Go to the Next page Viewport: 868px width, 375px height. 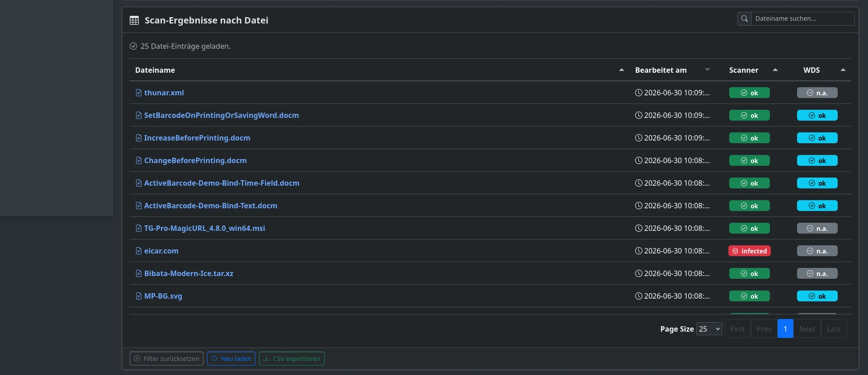807,329
